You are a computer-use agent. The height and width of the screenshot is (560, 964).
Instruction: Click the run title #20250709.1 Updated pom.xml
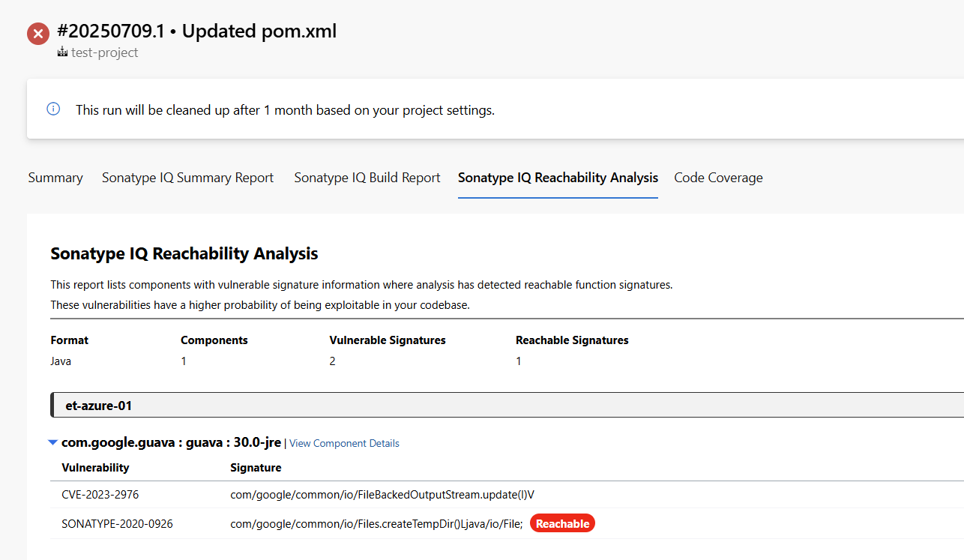[x=196, y=31]
